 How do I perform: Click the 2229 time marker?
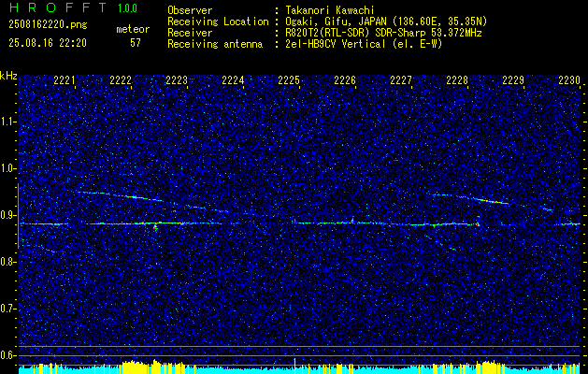click(513, 80)
